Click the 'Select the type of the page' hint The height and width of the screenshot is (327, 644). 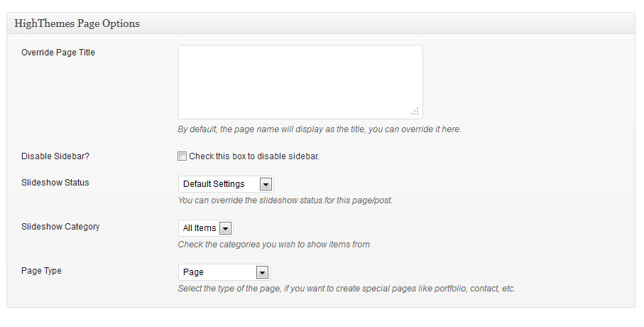click(x=346, y=289)
